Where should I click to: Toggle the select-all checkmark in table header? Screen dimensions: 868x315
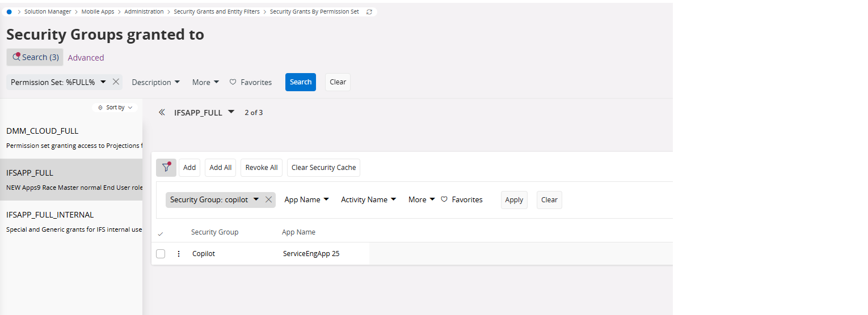pyautogui.click(x=161, y=233)
